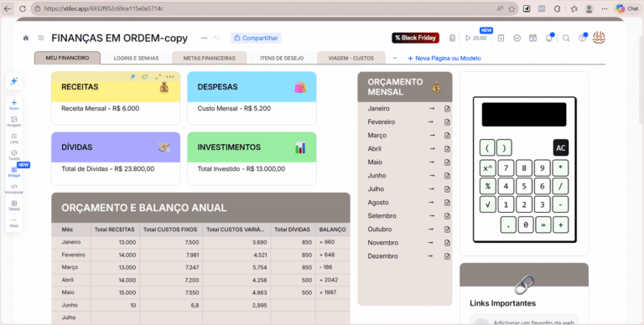Select the Tabela tool in sidebar
This screenshot has height=325, width=644.
(14, 205)
